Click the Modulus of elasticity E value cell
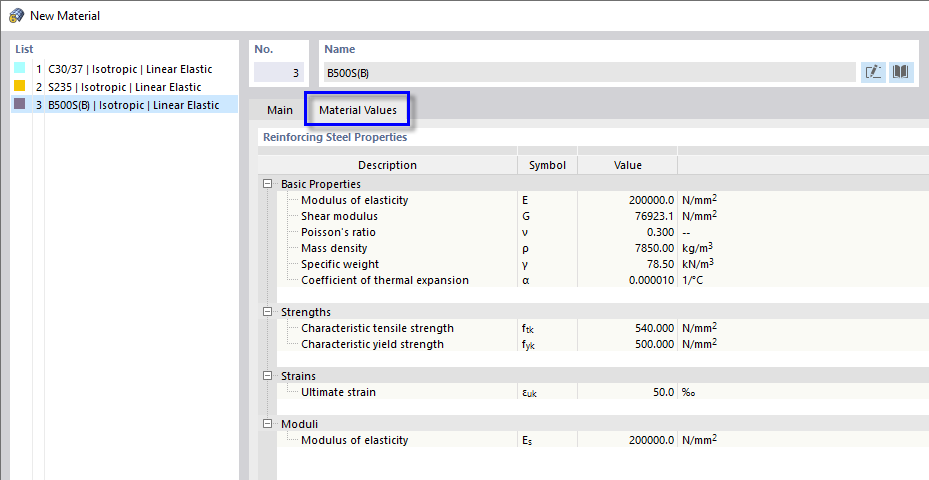This screenshot has height=480, width=929. click(627, 200)
